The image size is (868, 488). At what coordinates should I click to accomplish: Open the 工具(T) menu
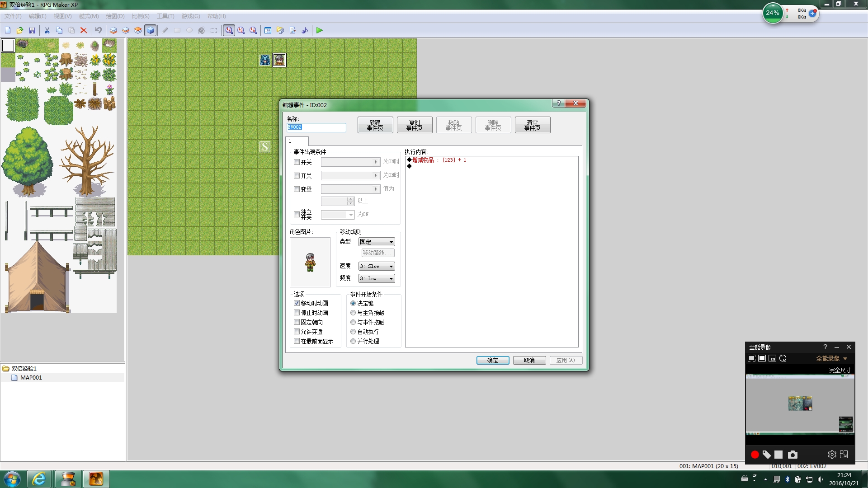(165, 16)
